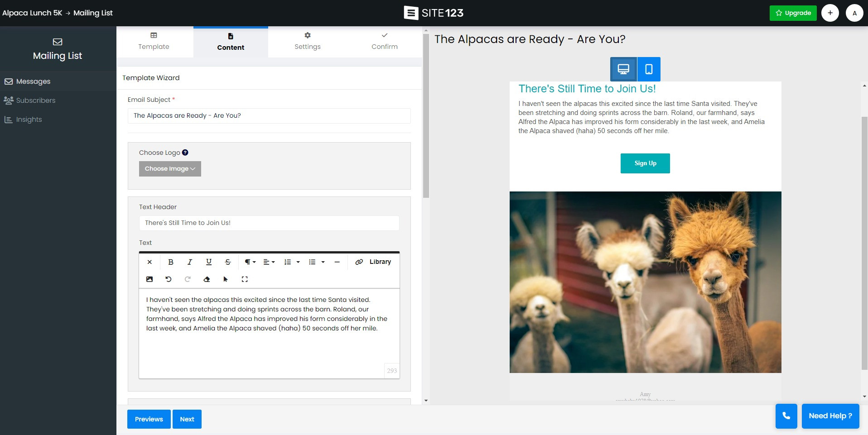Screen dimensions: 868x435
Task: Redo edit in text editor
Action: pos(188,279)
